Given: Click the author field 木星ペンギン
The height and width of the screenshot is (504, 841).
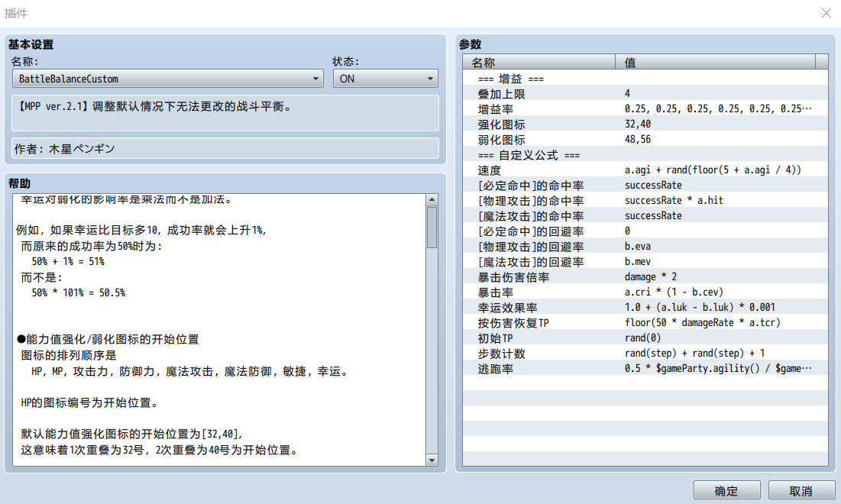Looking at the screenshot, I should [x=225, y=148].
